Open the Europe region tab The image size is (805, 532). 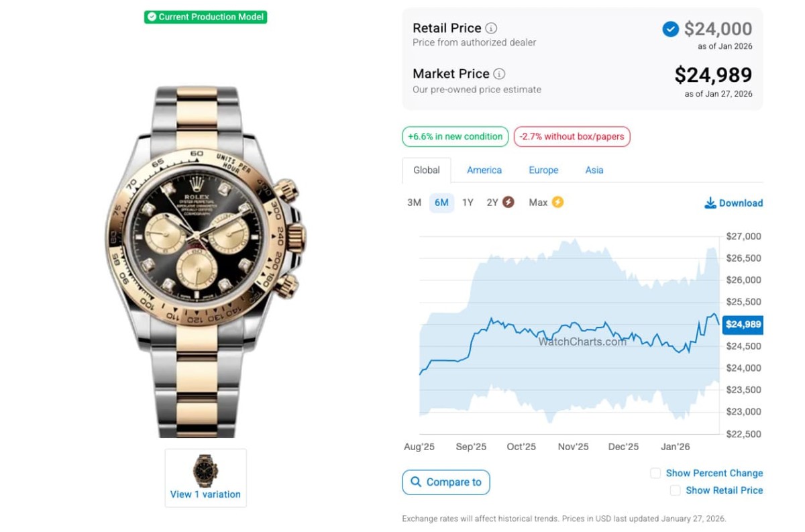pyautogui.click(x=543, y=170)
